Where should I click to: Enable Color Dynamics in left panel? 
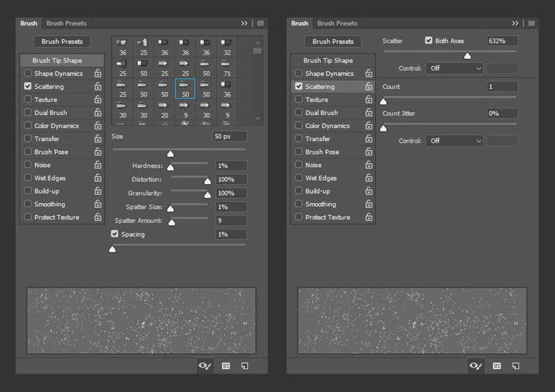(28, 126)
